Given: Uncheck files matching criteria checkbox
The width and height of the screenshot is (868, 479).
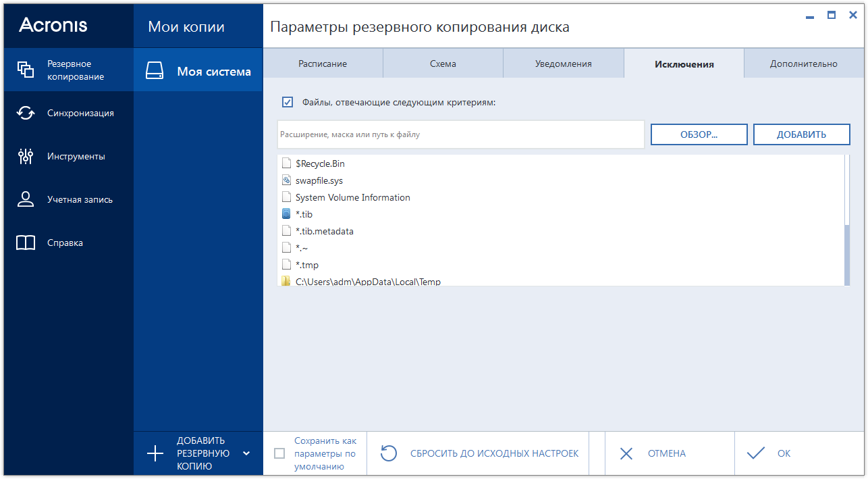Looking at the screenshot, I should [x=288, y=102].
